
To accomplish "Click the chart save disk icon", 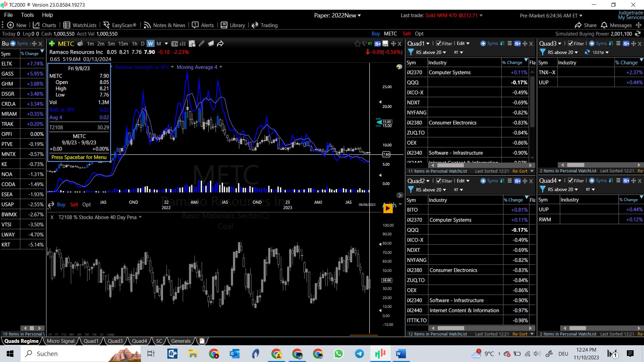I will tap(385, 44).
